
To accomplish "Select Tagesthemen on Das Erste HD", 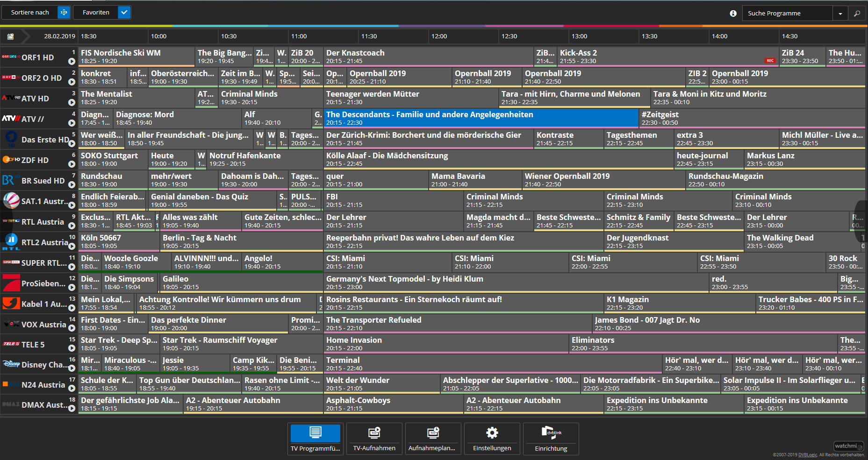I will (639, 139).
